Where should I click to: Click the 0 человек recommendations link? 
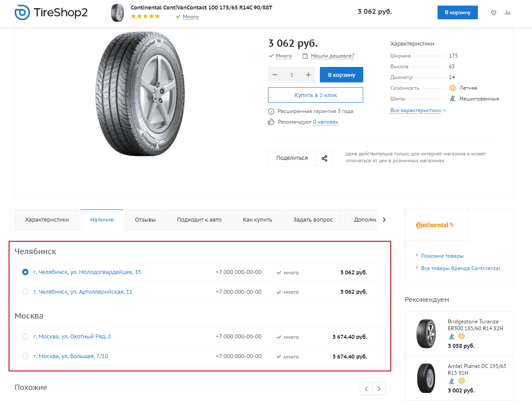click(325, 122)
